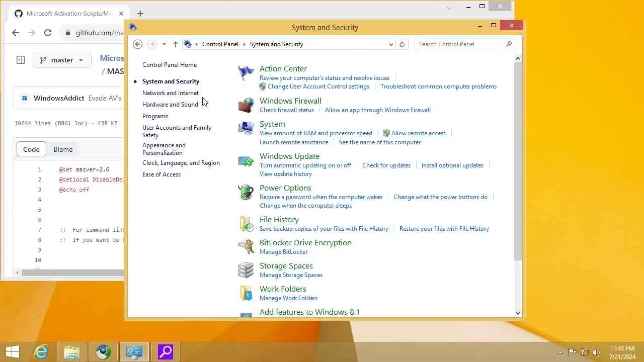Click Restore your files with File History
Image resolution: width=644 pixels, height=362 pixels.
coord(444,229)
